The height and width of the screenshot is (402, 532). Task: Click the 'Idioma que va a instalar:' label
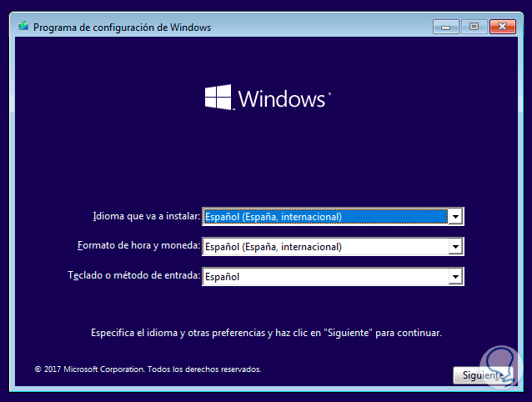pyautogui.click(x=147, y=216)
